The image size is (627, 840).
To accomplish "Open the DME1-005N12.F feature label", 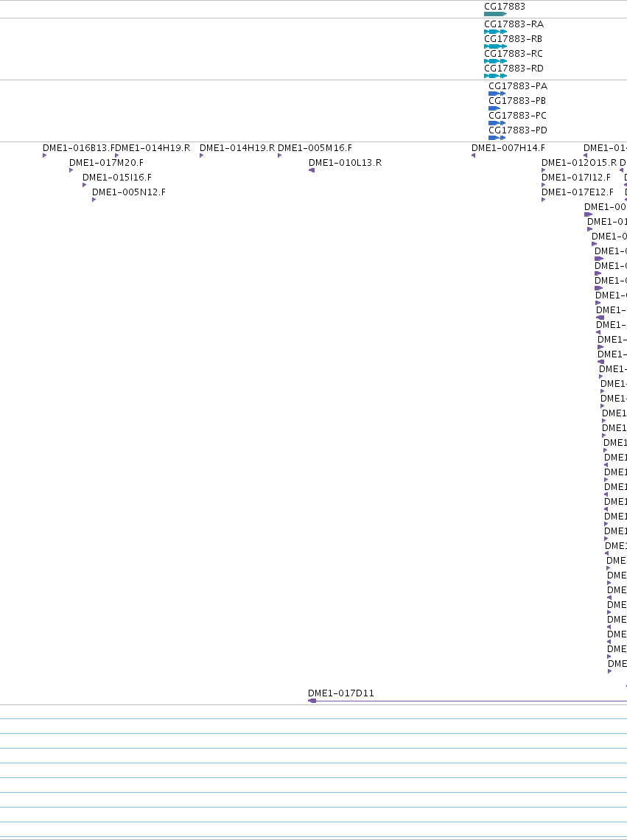I will point(129,192).
